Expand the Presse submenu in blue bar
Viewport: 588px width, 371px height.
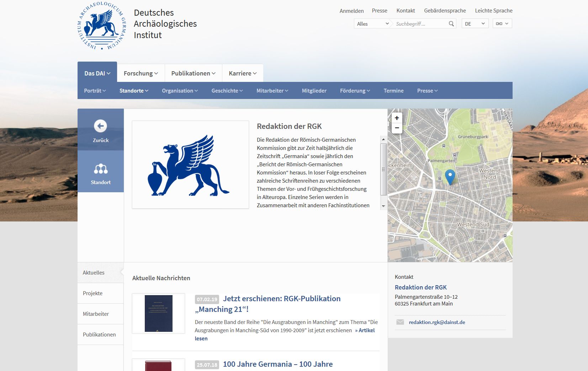427,91
